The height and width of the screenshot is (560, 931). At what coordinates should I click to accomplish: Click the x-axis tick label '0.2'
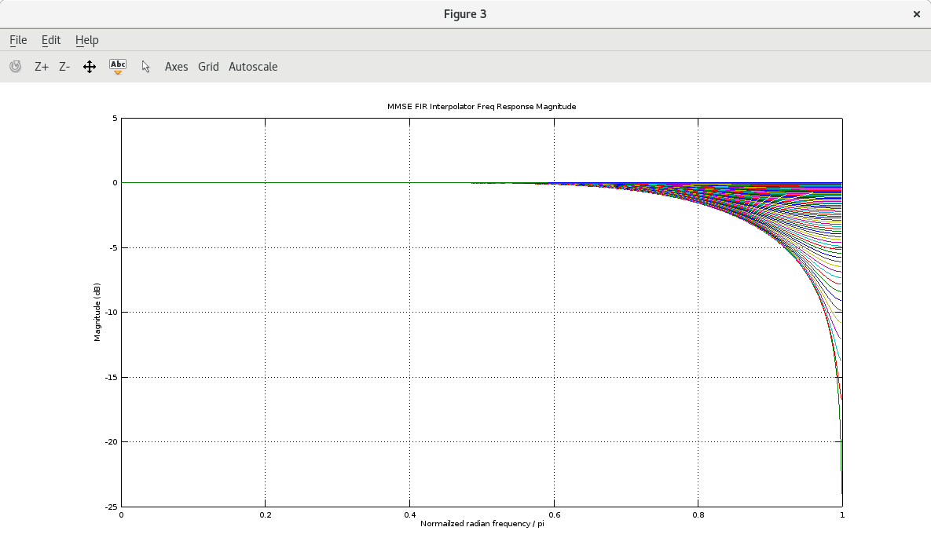coord(266,515)
